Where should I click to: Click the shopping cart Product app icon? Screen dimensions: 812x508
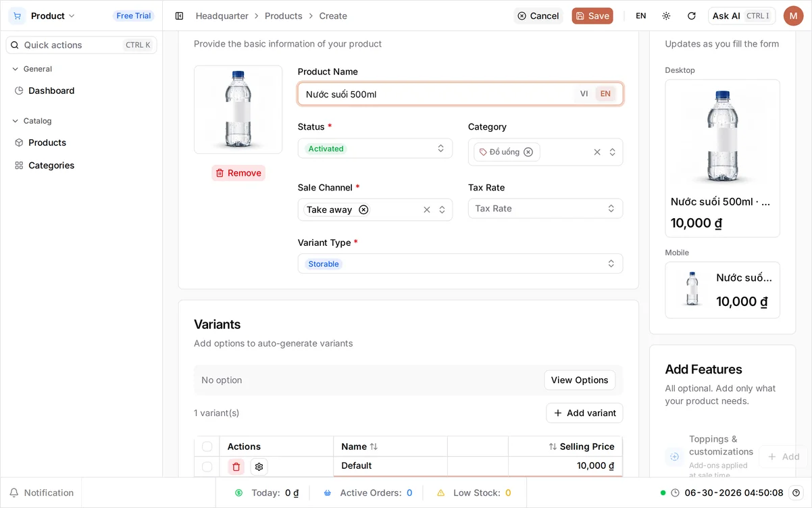tap(17, 16)
